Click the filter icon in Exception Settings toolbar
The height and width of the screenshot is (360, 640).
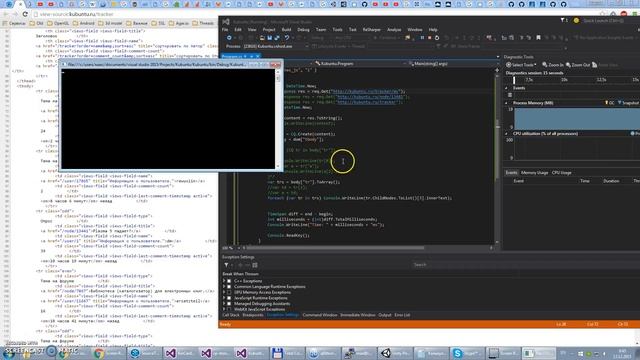pos(226,265)
